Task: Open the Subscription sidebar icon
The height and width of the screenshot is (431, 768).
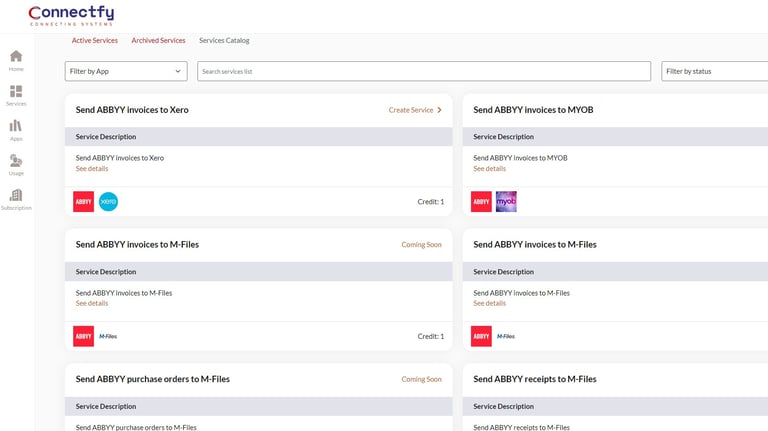Action: [x=16, y=200]
